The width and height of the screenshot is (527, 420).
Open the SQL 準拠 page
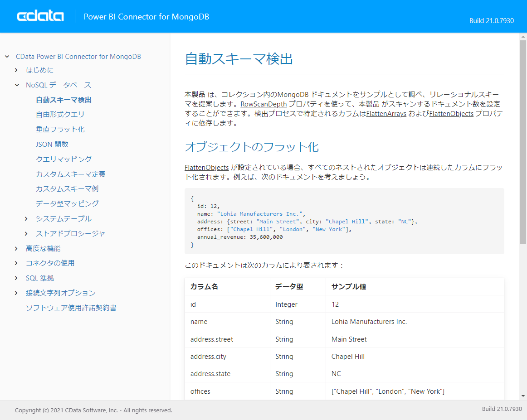point(40,278)
